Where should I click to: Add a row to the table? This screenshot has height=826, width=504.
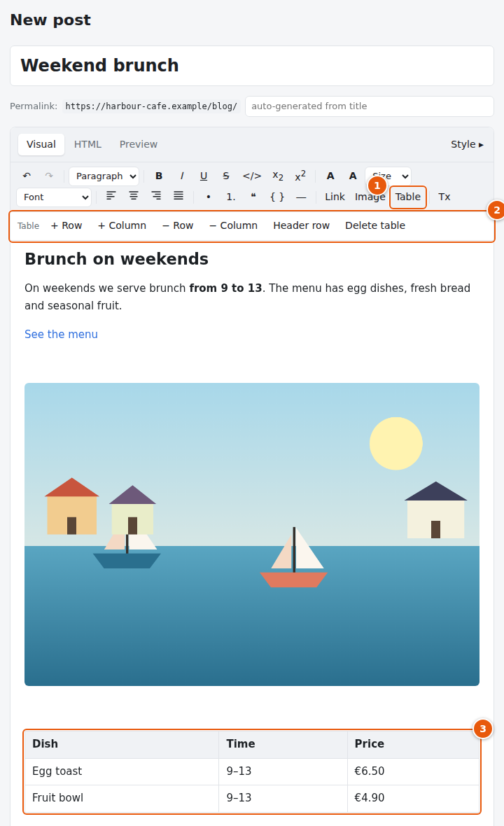click(66, 225)
